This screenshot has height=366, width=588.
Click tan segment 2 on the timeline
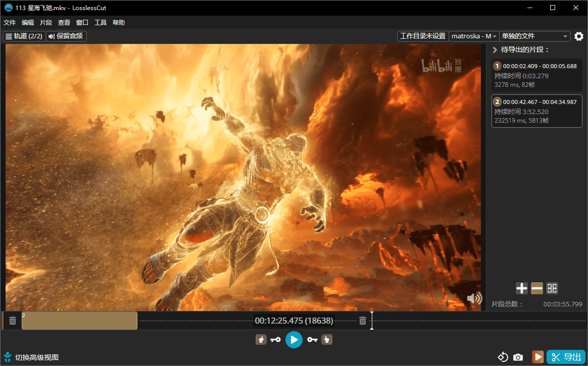point(79,321)
